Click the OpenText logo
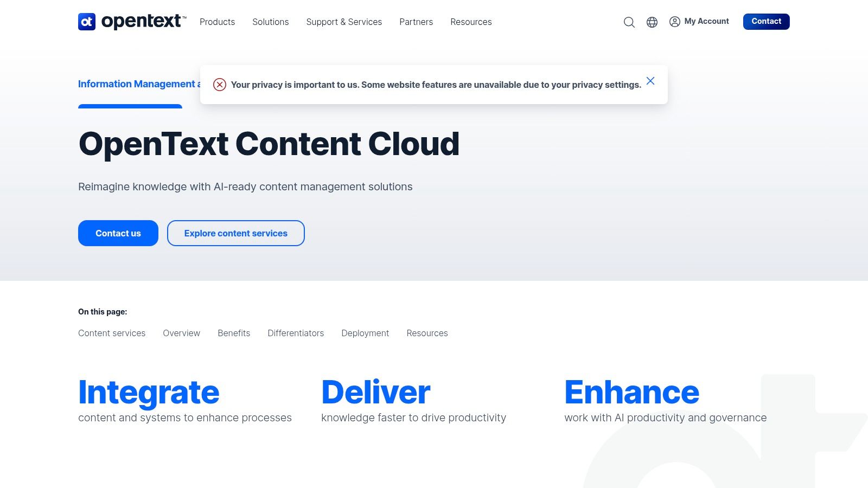 [132, 22]
